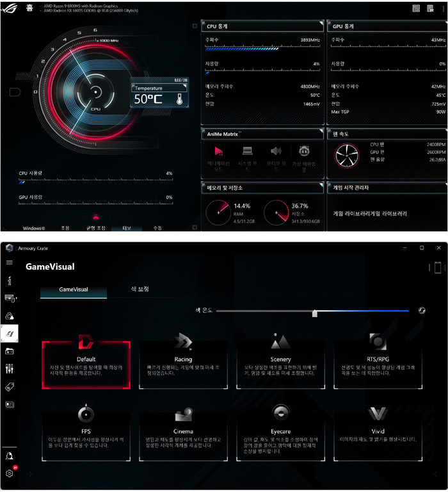Click the memory frequency value 4800MHz
The image size is (448, 492).
[310, 86]
